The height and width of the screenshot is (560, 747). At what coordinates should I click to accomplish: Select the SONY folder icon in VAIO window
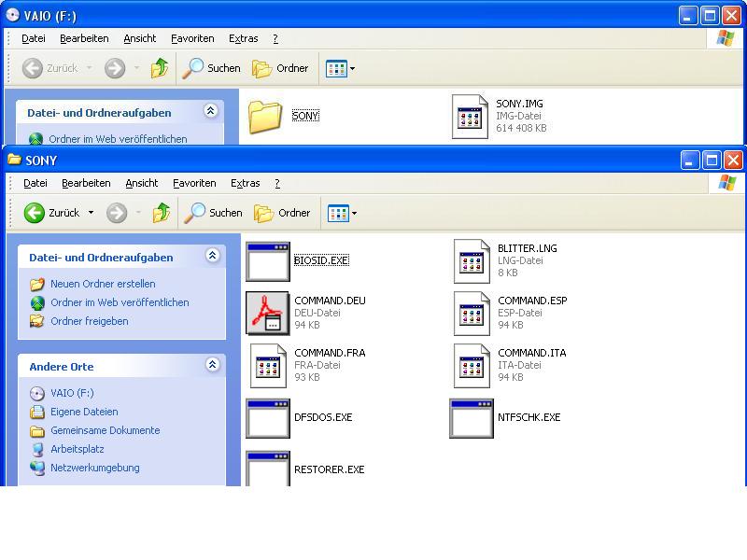(x=265, y=117)
